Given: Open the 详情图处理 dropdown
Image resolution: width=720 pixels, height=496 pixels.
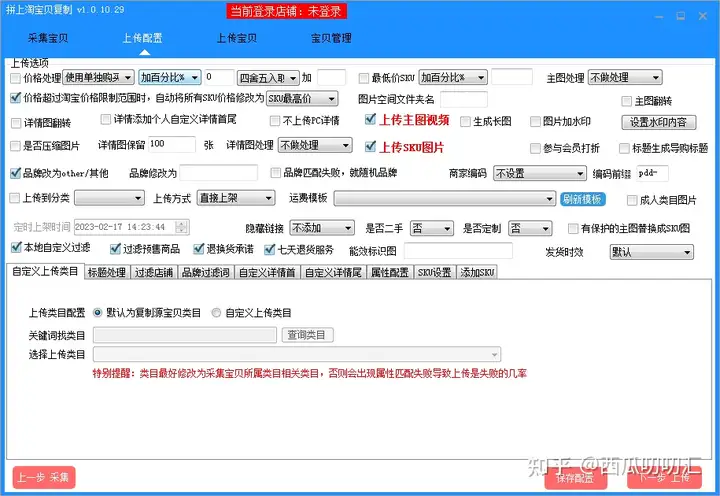Looking at the screenshot, I should tap(315, 145).
